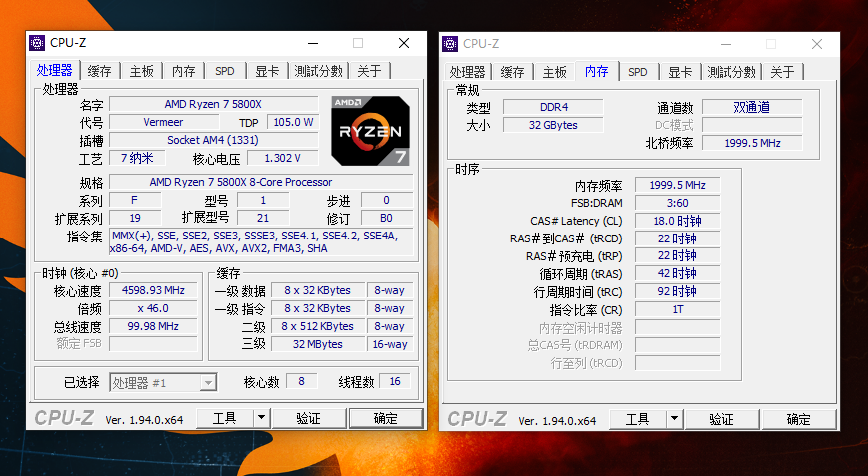Click the 确定 button in right CPU-Z window
The image size is (868, 476).
(799, 419)
